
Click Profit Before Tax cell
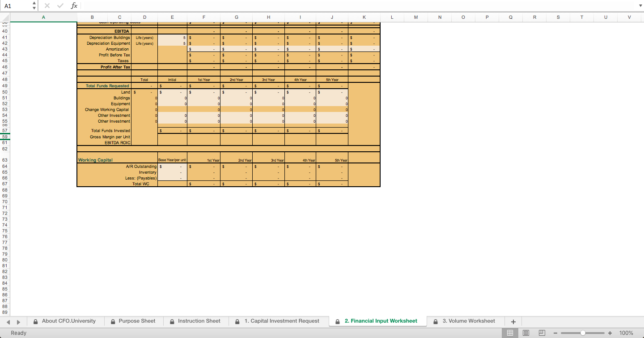[114, 55]
